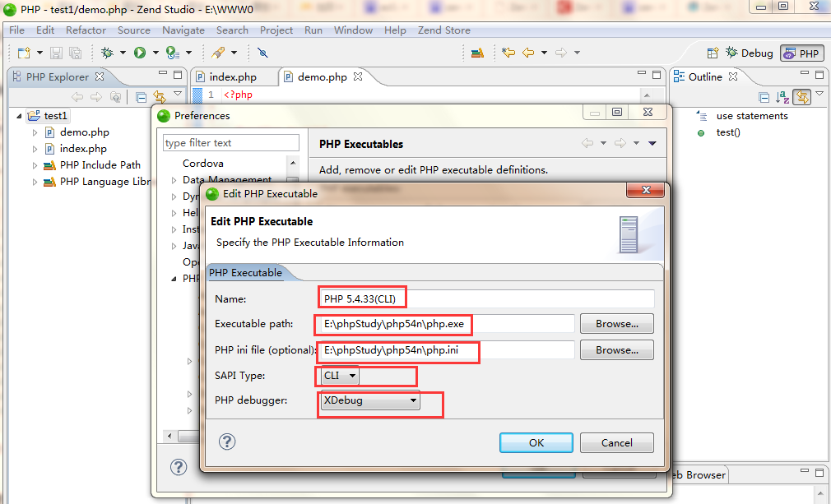
Task: Toggle Link with Editor in PHP Explorer
Action: 159,97
